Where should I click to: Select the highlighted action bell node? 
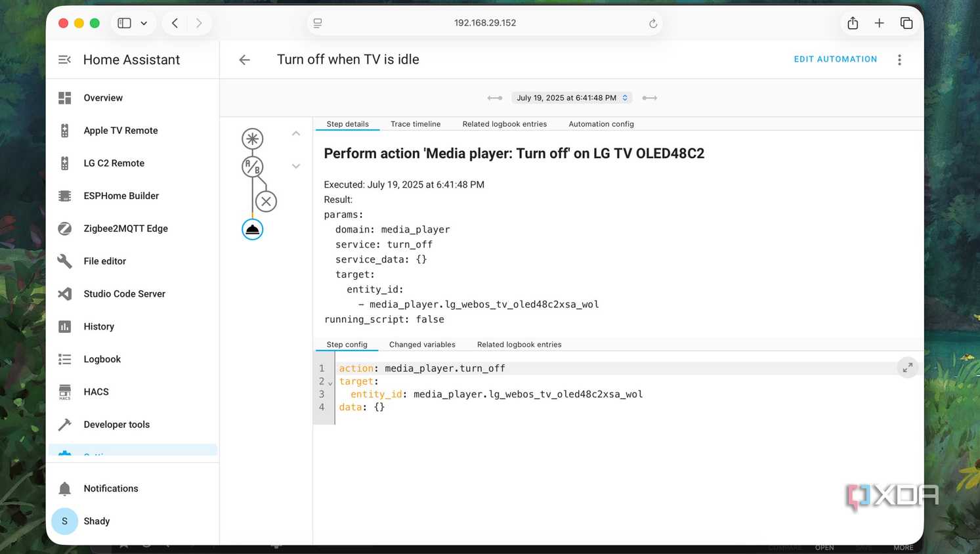coord(252,229)
